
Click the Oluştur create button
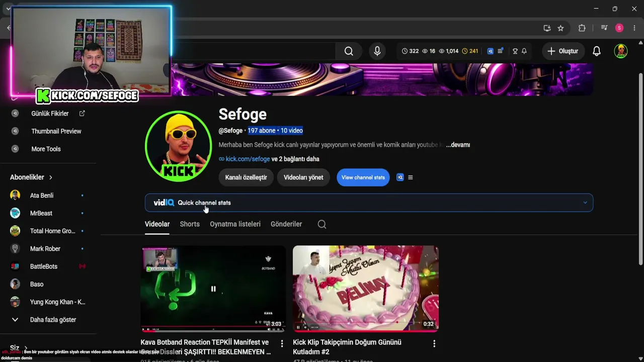563,51
